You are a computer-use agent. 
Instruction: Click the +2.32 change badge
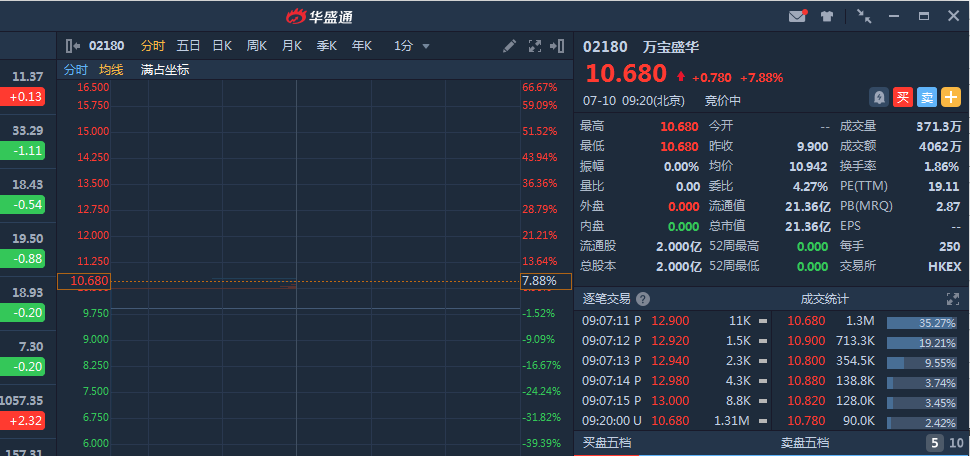pyautogui.click(x=22, y=421)
